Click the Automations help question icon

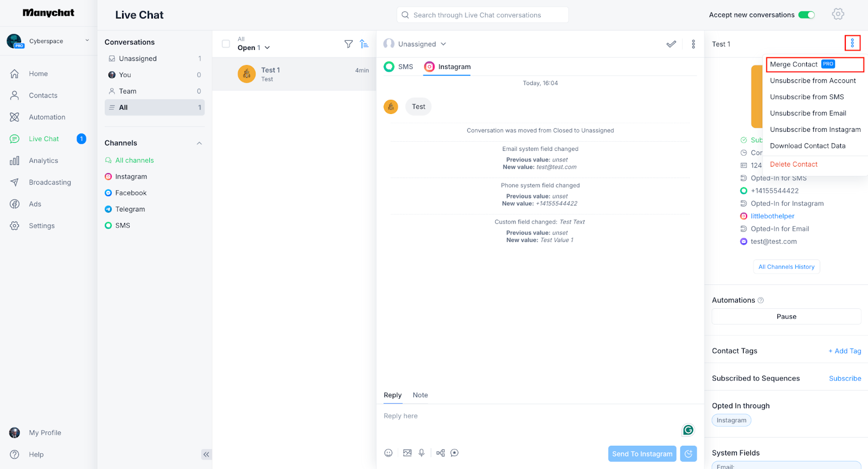761,300
